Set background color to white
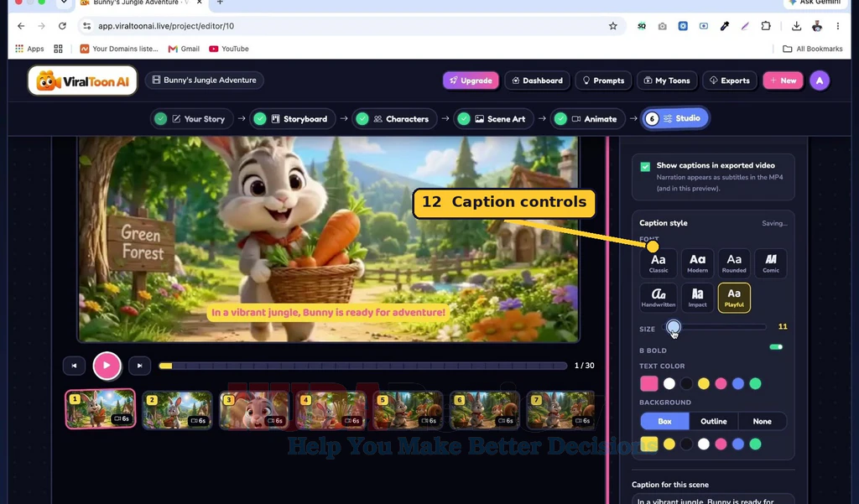The height and width of the screenshot is (504, 859). click(704, 444)
